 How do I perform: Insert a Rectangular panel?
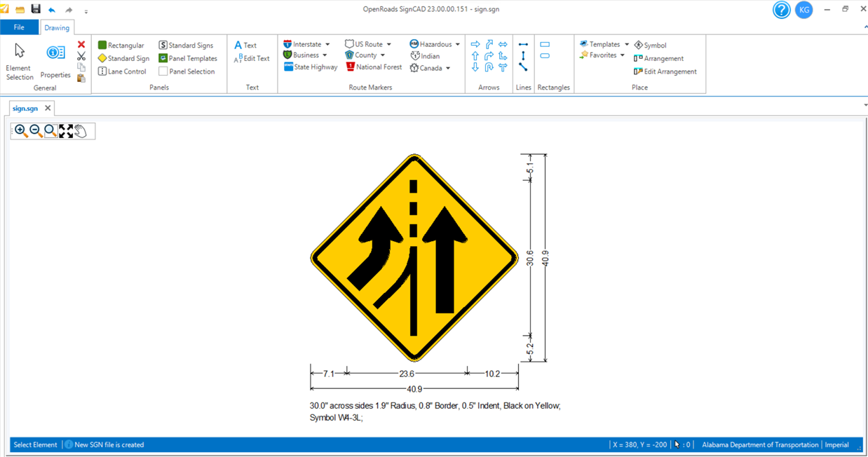point(121,45)
